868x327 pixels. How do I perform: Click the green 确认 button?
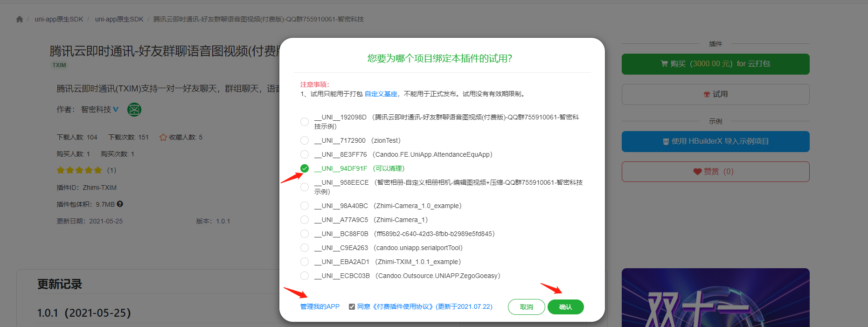566,307
